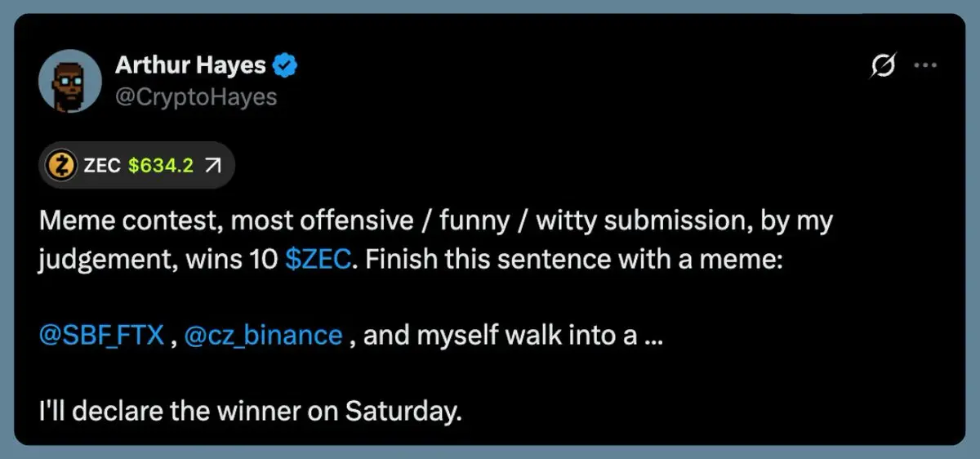Click "and myself walk into a" text
This screenshot has height=459, width=980.
click(500, 335)
